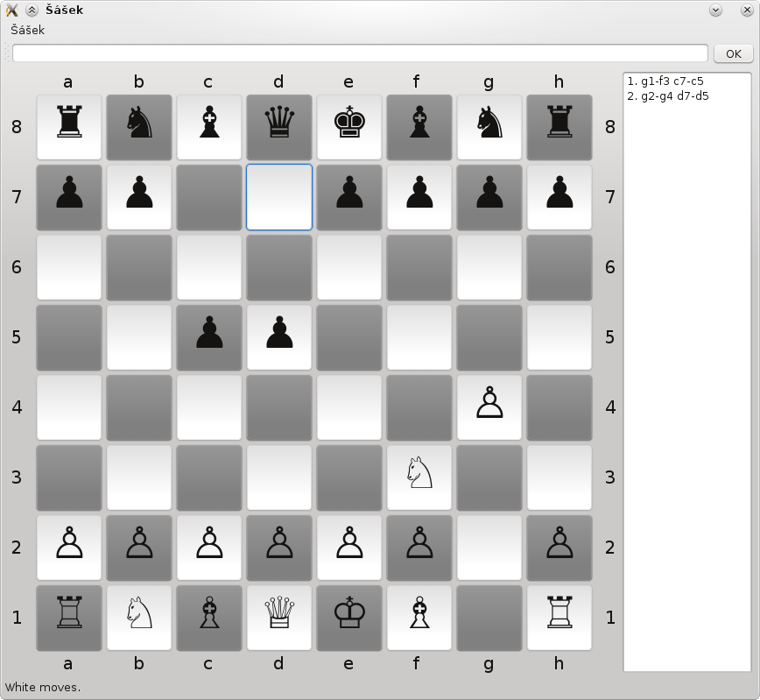Select the black pawn on f7

pos(419,197)
